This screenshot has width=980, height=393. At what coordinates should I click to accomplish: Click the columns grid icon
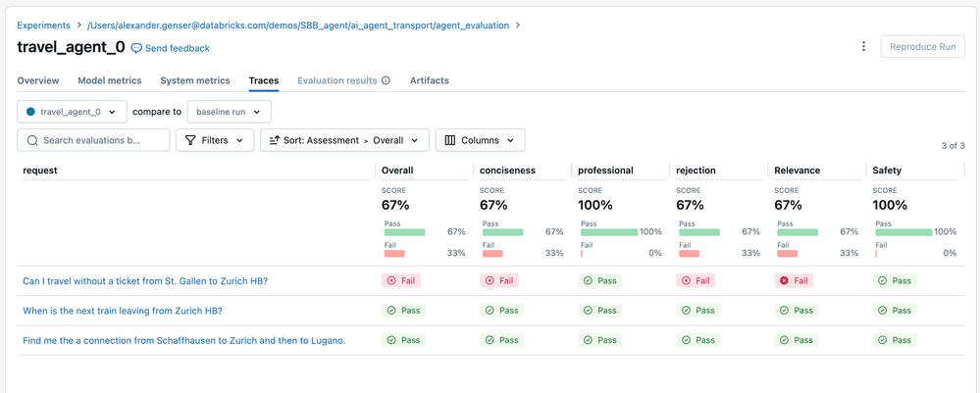point(450,140)
